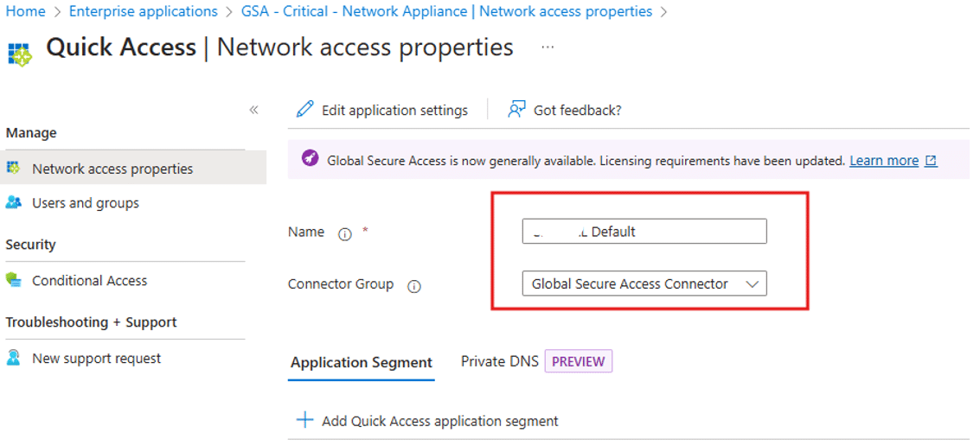Collapse the sidebar with the double chevron

tap(253, 110)
